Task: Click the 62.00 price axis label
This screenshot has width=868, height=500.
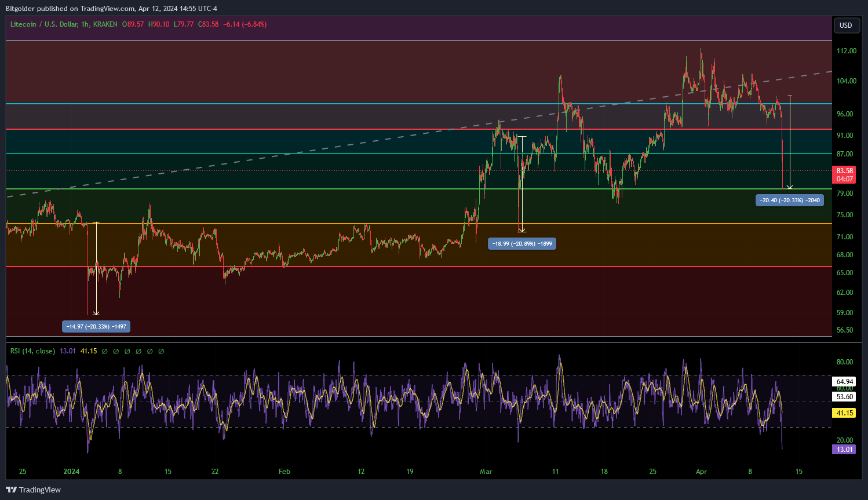Action: click(845, 293)
